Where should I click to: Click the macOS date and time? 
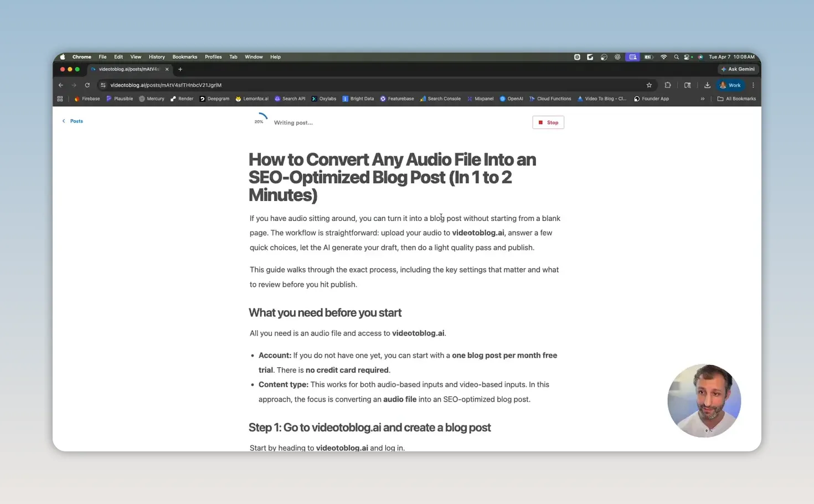731,56
